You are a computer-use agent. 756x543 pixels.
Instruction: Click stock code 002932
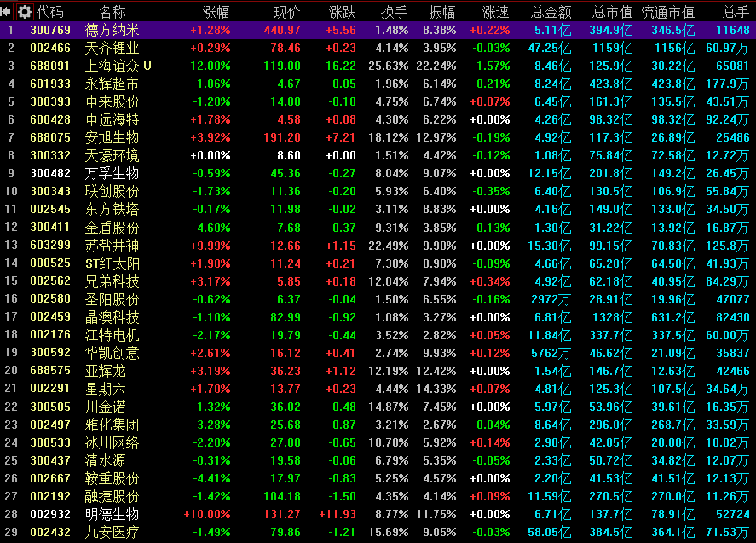pos(50,514)
